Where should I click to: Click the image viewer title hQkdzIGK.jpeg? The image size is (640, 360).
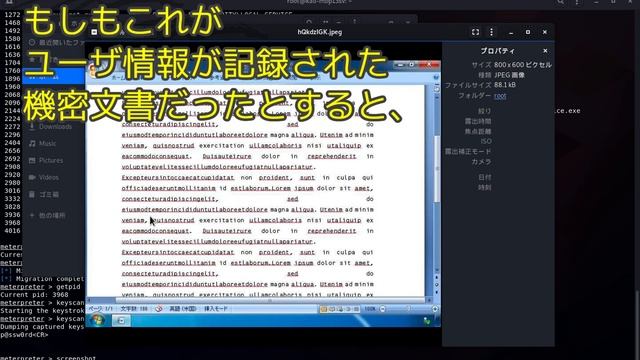[x=320, y=32]
